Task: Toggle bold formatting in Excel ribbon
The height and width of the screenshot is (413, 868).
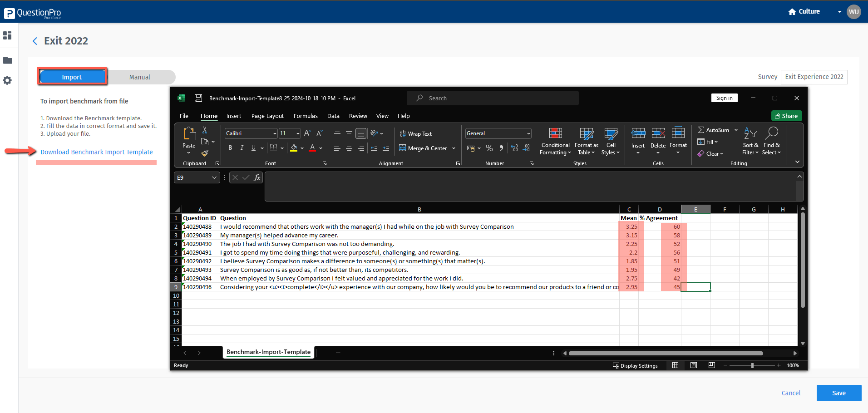Action: 230,148
